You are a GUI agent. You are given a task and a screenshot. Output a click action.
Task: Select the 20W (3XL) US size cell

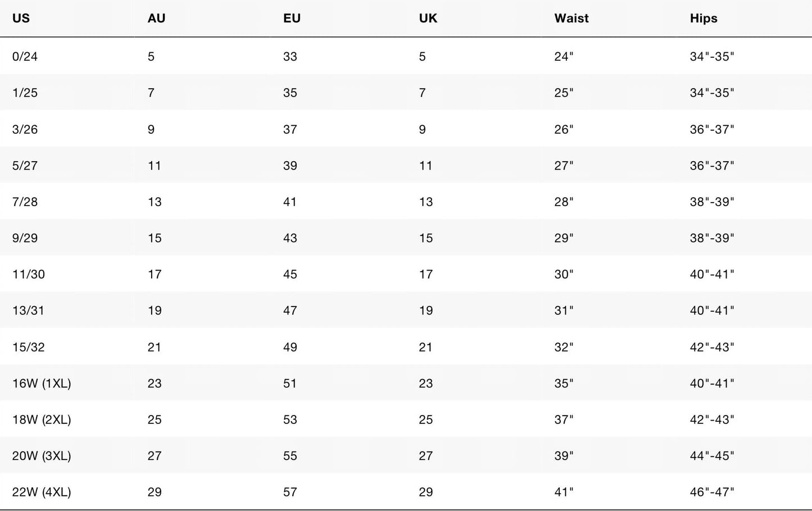[x=42, y=456]
